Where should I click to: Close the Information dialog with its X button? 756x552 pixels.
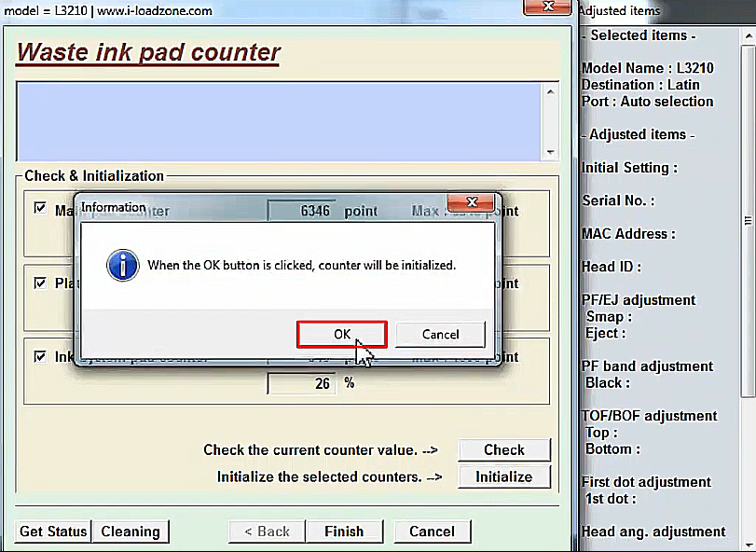coord(469,204)
